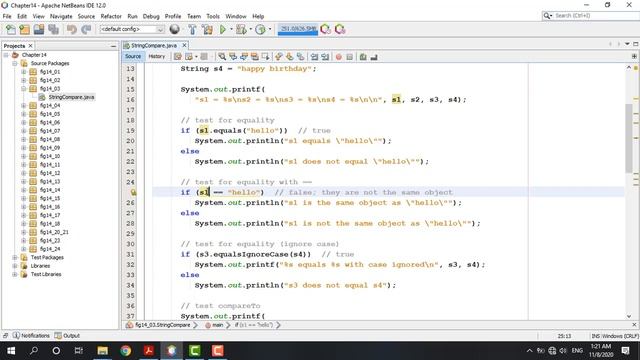Click the Open Project toolbar icon
The height and width of the screenshot is (360, 640).
(x=39, y=29)
